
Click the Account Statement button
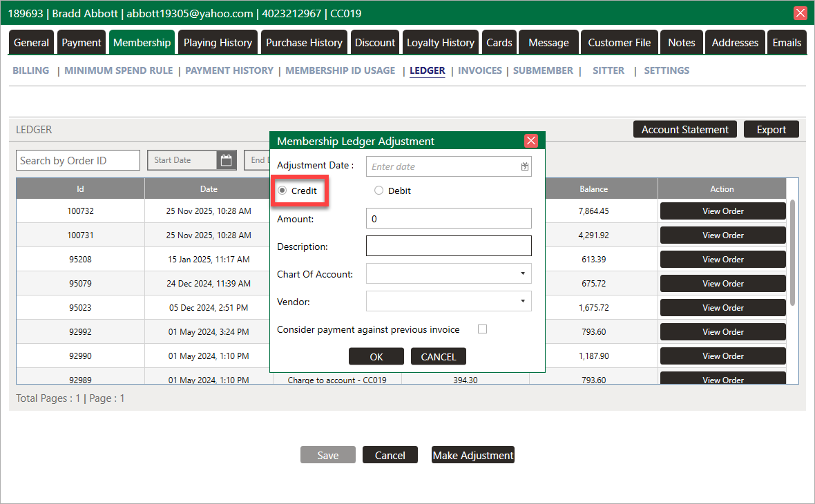[x=684, y=130]
